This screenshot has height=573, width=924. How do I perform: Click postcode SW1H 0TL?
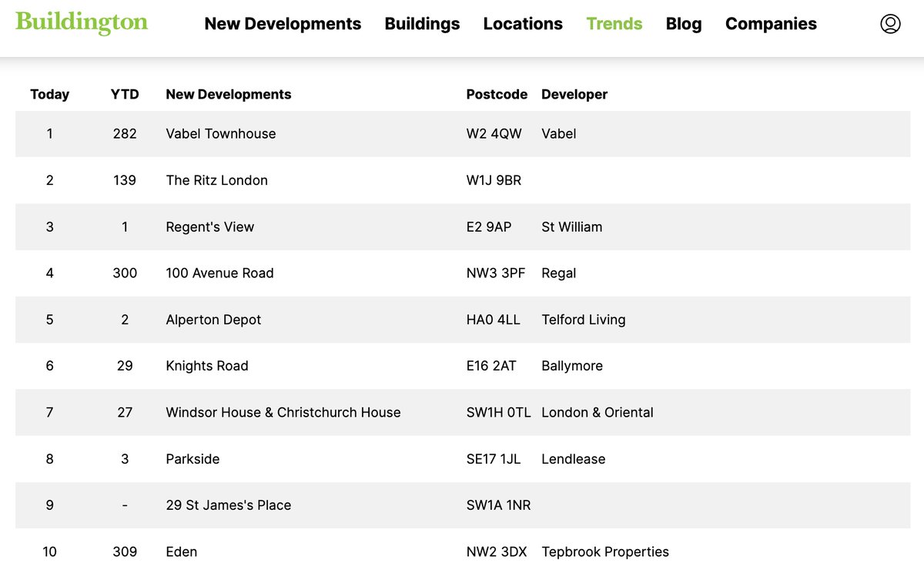tap(499, 413)
